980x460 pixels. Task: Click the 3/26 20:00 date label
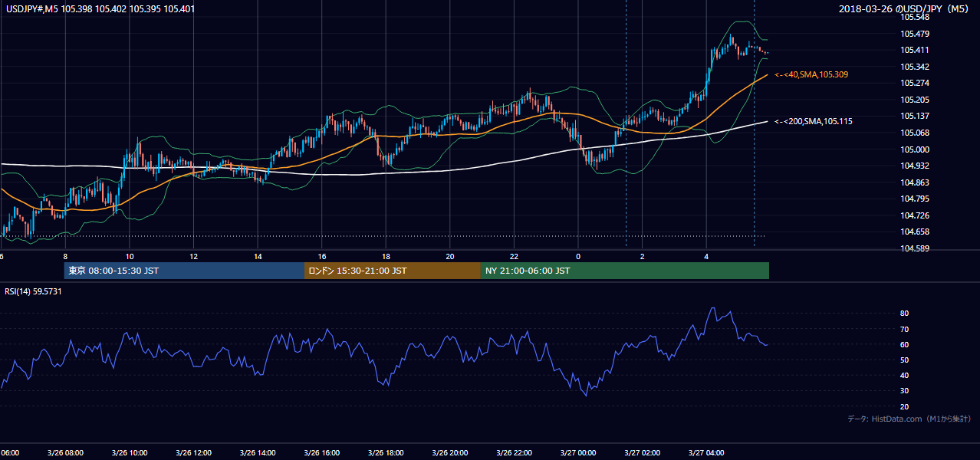coord(450,453)
